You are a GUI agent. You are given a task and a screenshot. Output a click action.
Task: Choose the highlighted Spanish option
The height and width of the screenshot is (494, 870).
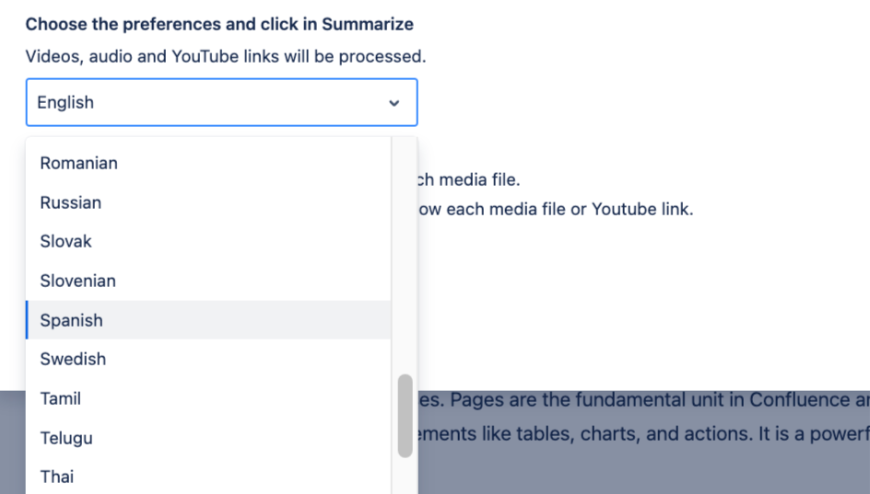tap(72, 320)
